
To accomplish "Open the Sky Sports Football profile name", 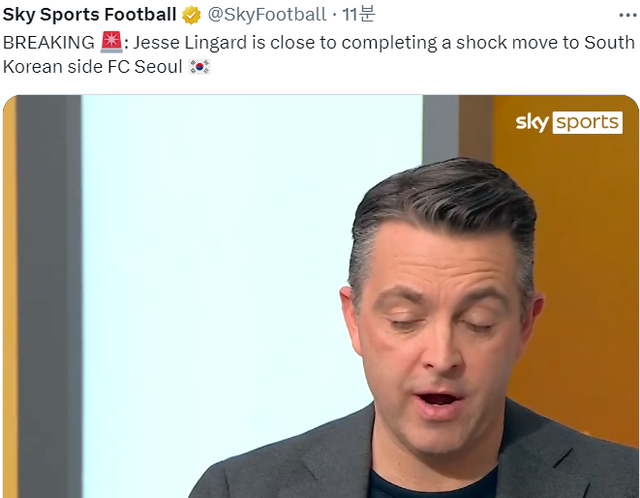I will [x=89, y=14].
